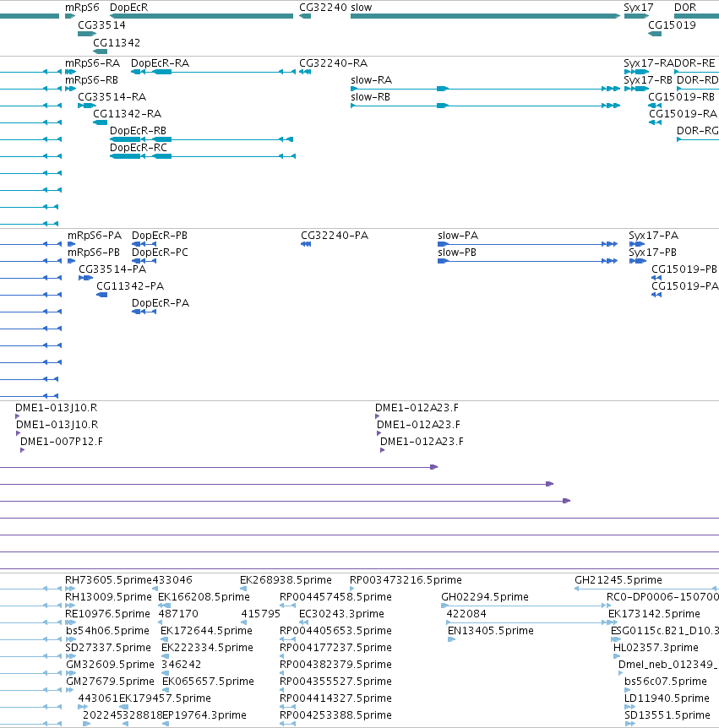Click EST EC30243.3prime
This screenshot has height=728, width=719.
click(342, 614)
